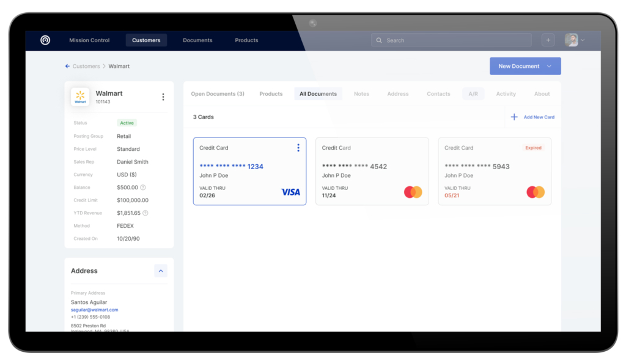Image resolution: width=626 pixels, height=364 pixels.
Task: Click the FEDEX method value
Action: (125, 225)
